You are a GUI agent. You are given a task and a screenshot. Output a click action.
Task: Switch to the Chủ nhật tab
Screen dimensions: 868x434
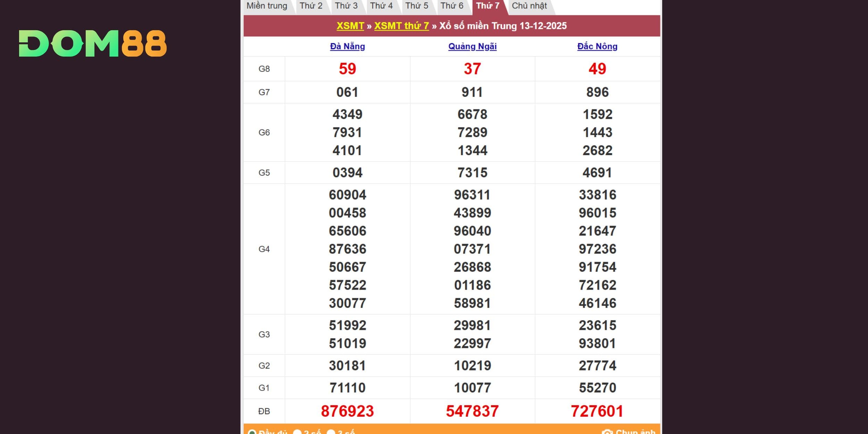coord(529,6)
